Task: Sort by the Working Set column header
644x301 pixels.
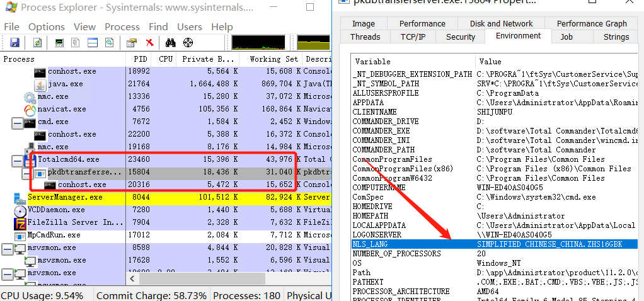Action: 271,59
